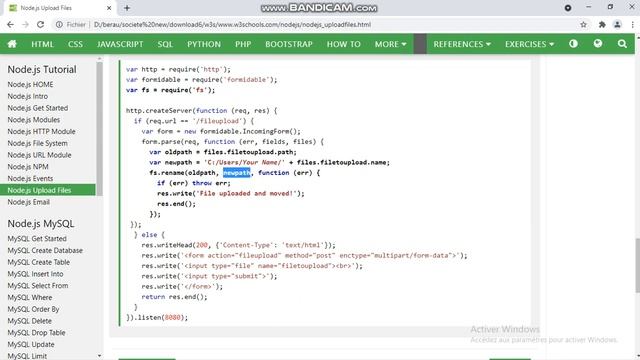Expand the REFERENCES dropdown
Screen dimensions: 640x360
point(462,44)
